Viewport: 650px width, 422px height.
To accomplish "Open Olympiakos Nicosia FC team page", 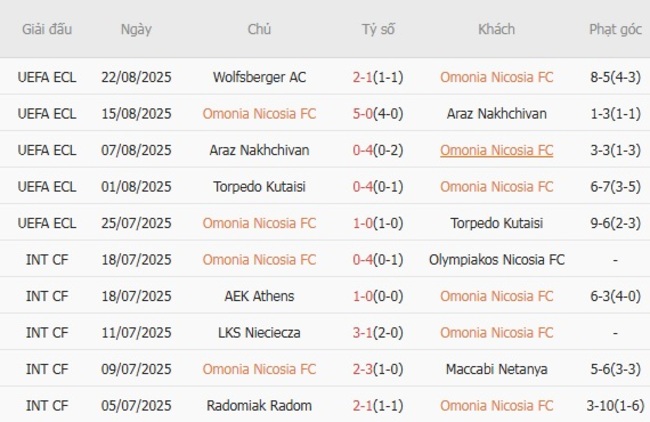I will point(496,260).
